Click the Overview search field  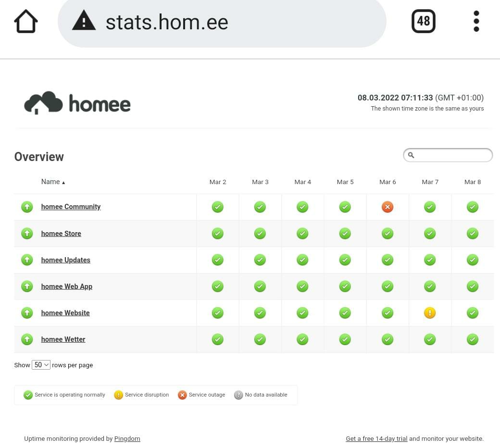448,155
